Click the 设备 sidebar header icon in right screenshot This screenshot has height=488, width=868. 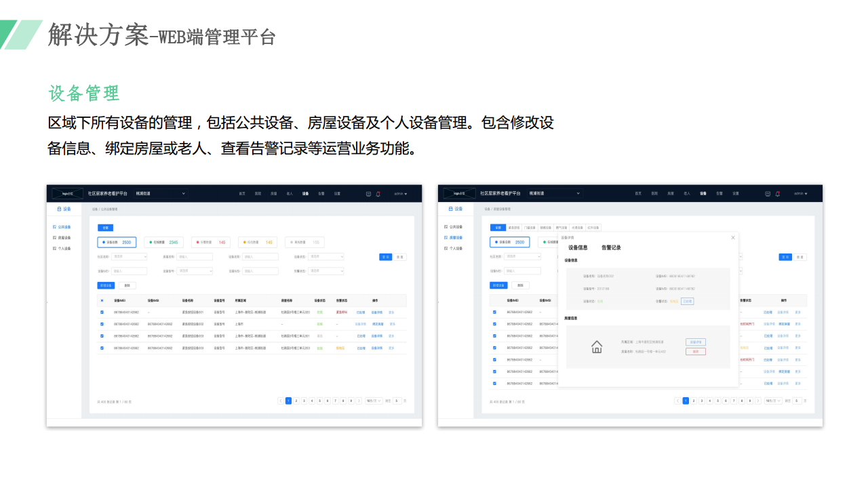(450, 209)
